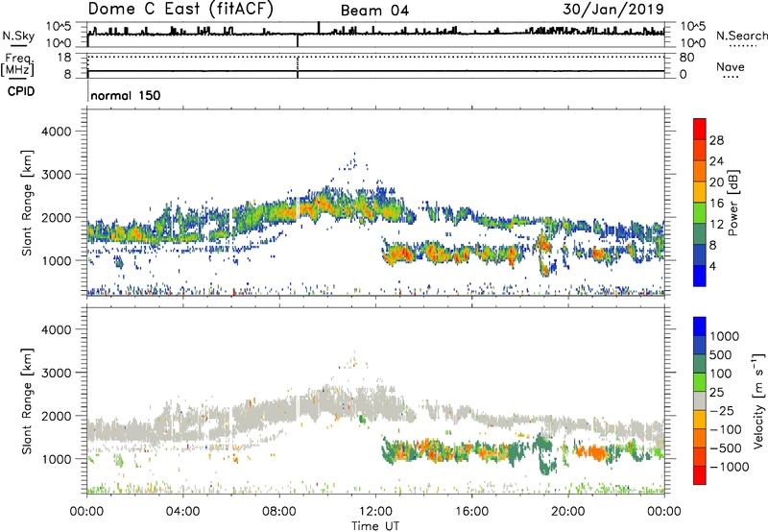Click the 'N.Sky' axis label
Image resolution: width=768 pixels, height=532 pixels.
click(x=18, y=36)
